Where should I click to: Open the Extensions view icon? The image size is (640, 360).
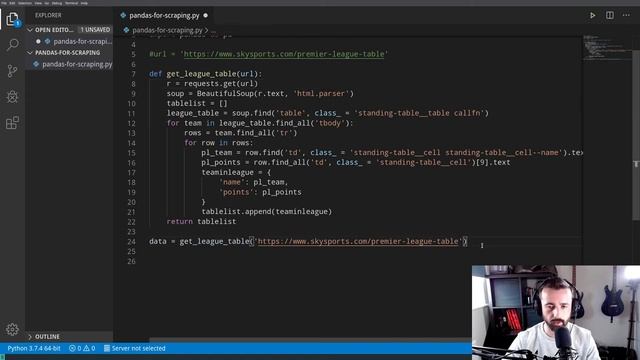tap(12, 123)
